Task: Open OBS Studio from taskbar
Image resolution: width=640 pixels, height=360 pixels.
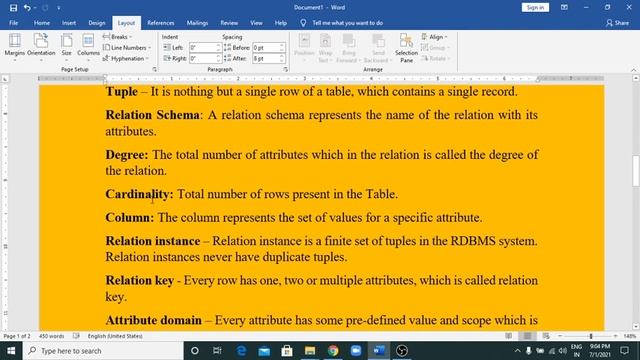Action: pos(402,351)
